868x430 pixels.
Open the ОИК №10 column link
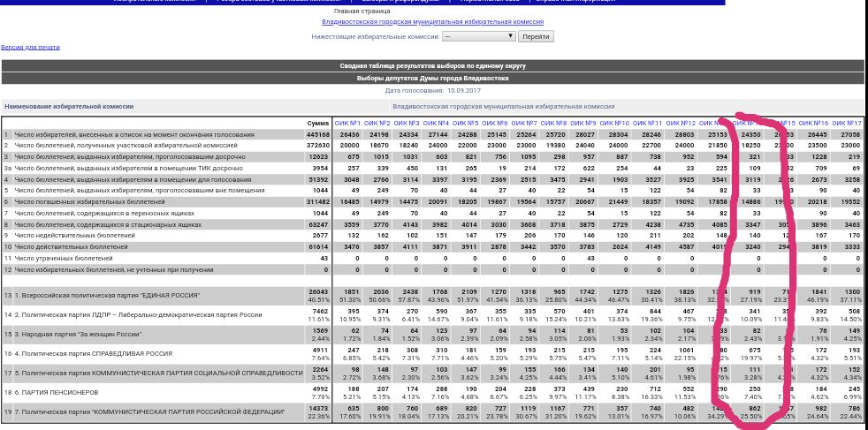point(614,124)
